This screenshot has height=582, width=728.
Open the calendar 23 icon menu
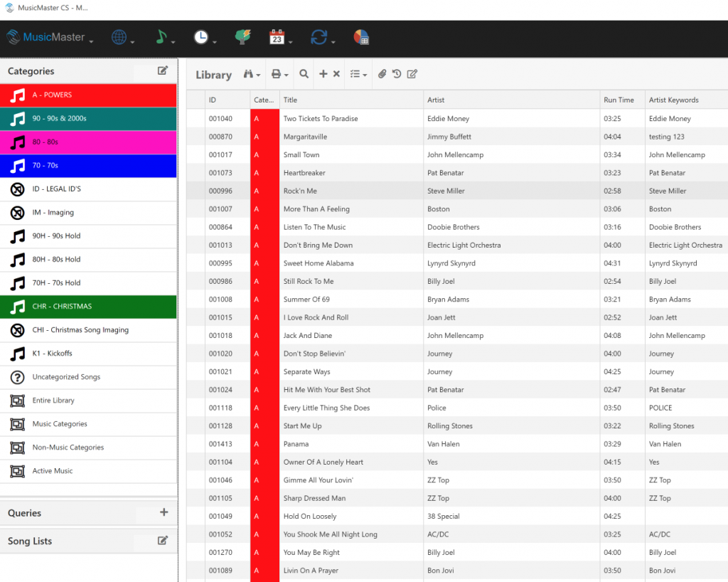click(x=280, y=37)
